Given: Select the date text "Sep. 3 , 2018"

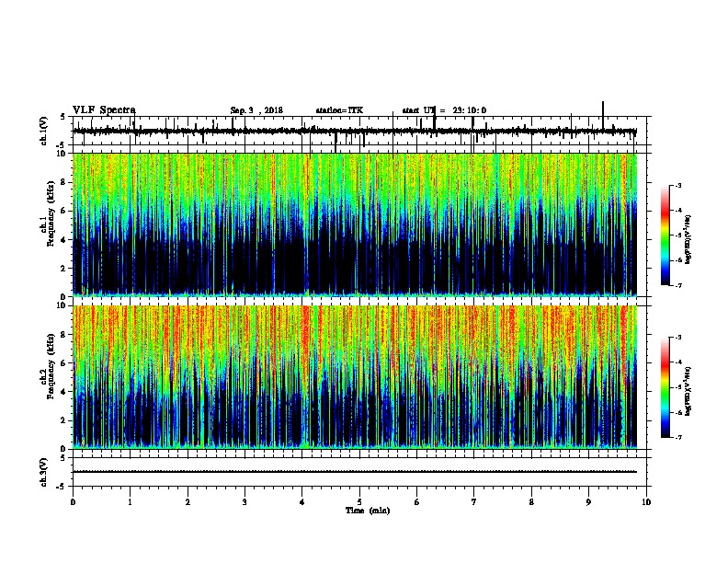Looking at the screenshot, I should (x=256, y=110).
